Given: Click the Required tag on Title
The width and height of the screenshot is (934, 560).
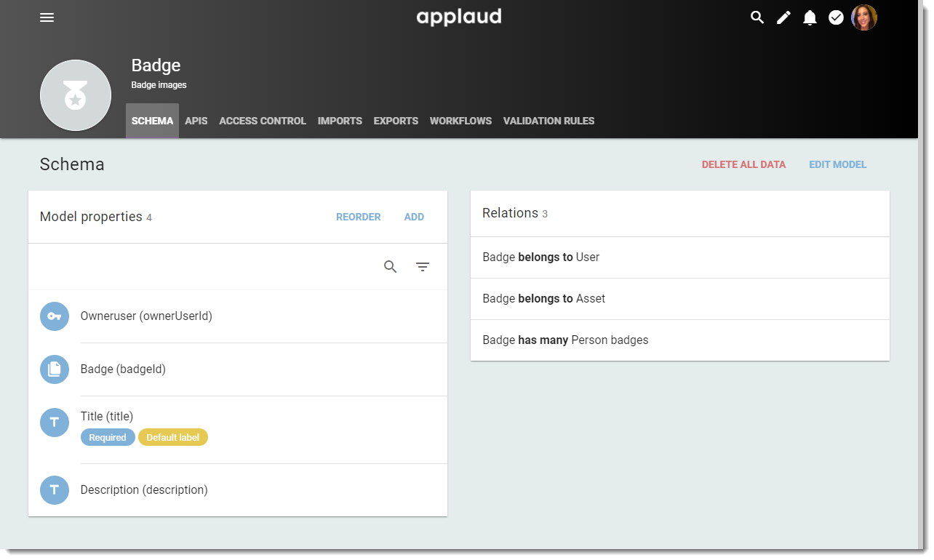Looking at the screenshot, I should pos(108,437).
